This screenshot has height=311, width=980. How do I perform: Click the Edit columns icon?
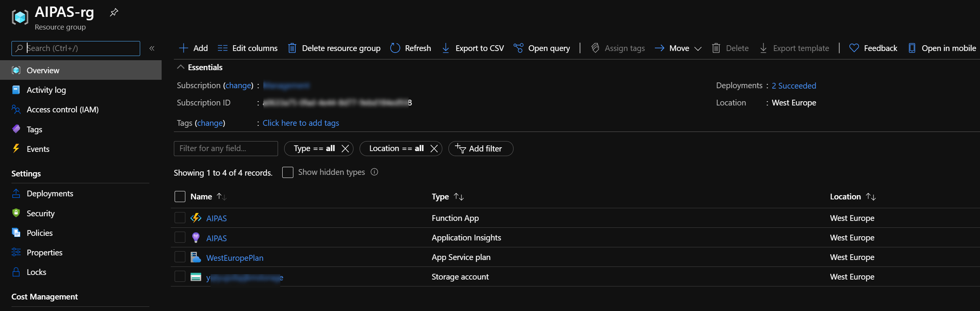point(223,48)
